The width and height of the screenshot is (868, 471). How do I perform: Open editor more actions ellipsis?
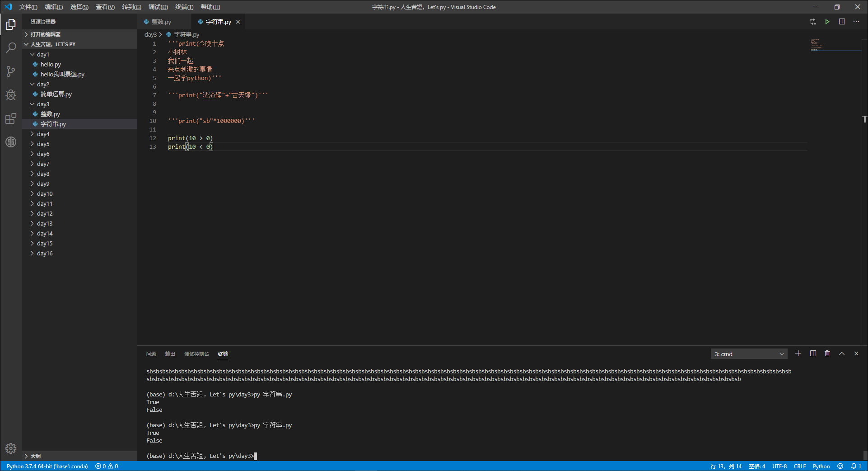tap(856, 22)
